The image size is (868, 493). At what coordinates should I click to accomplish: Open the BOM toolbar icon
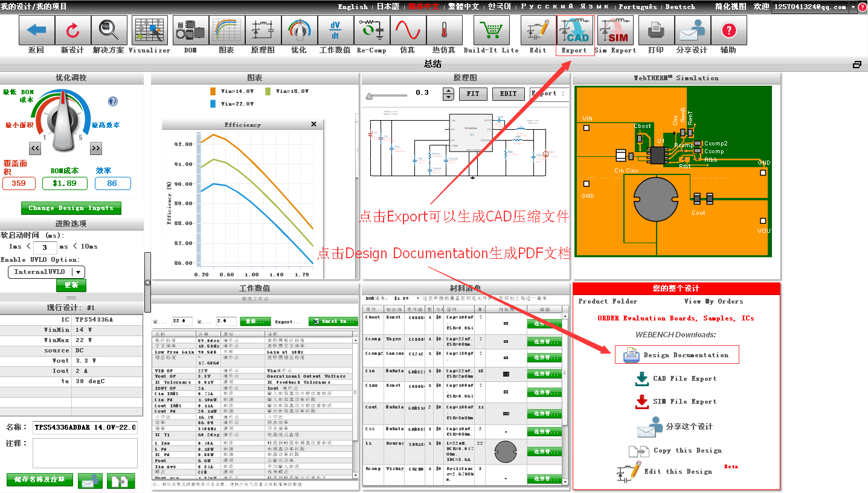pyautogui.click(x=191, y=30)
